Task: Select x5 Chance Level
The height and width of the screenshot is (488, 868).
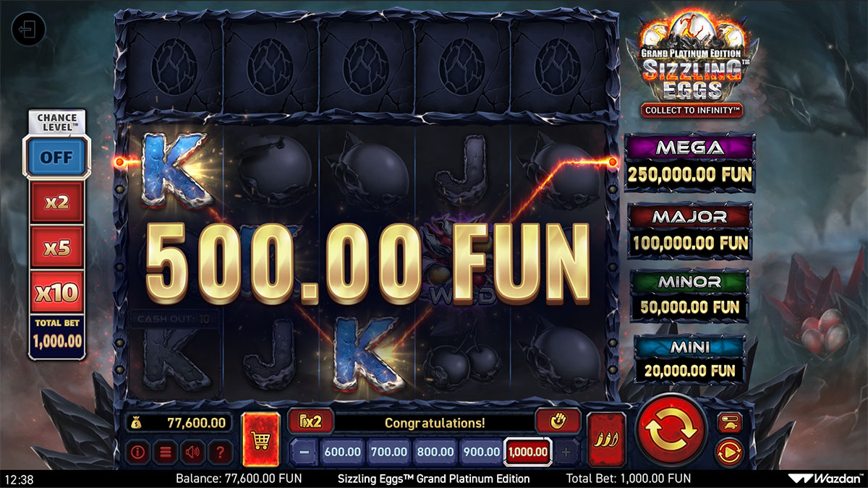Action: [56, 248]
